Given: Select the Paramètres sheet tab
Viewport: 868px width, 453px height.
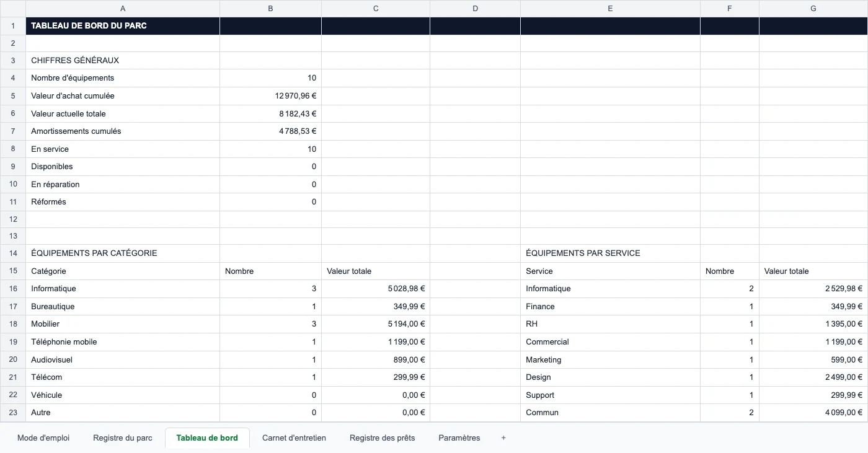Looking at the screenshot, I should click(x=459, y=438).
